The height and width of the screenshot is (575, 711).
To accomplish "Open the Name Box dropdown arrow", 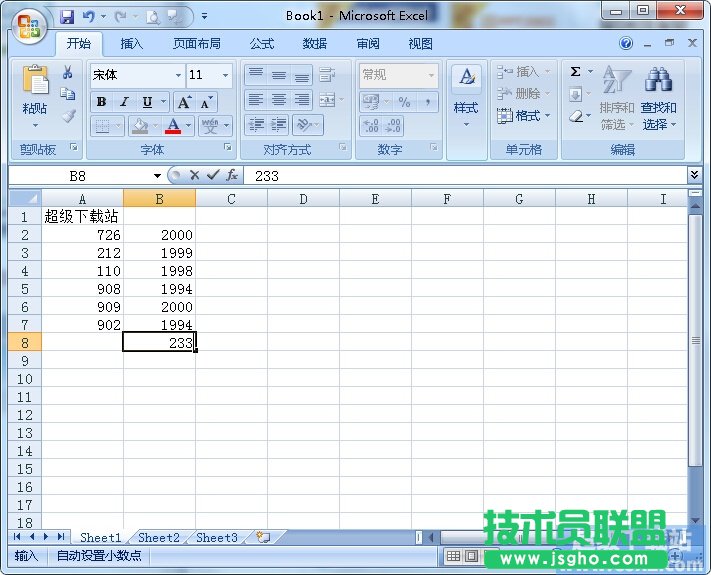I will [x=157, y=175].
